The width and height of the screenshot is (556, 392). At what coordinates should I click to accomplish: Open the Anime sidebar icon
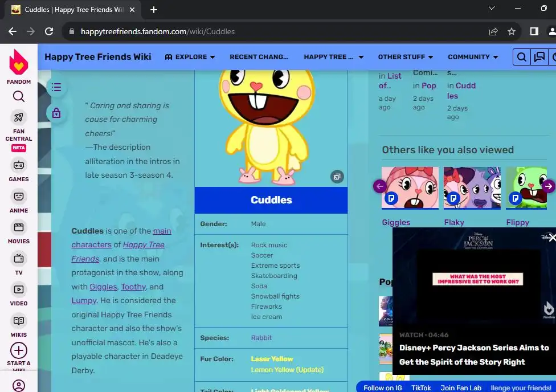(x=18, y=196)
